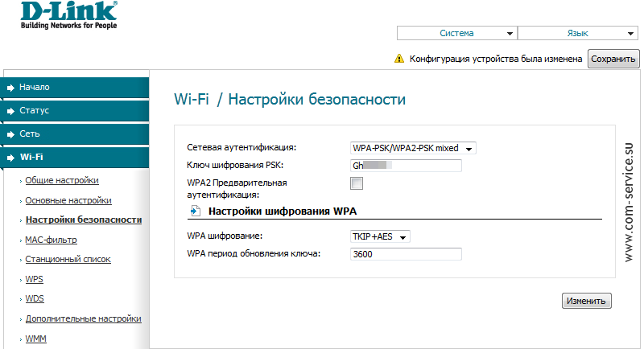Click the D-Link logo
The height and width of the screenshot is (349, 644).
pyautogui.click(x=69, y=15)
